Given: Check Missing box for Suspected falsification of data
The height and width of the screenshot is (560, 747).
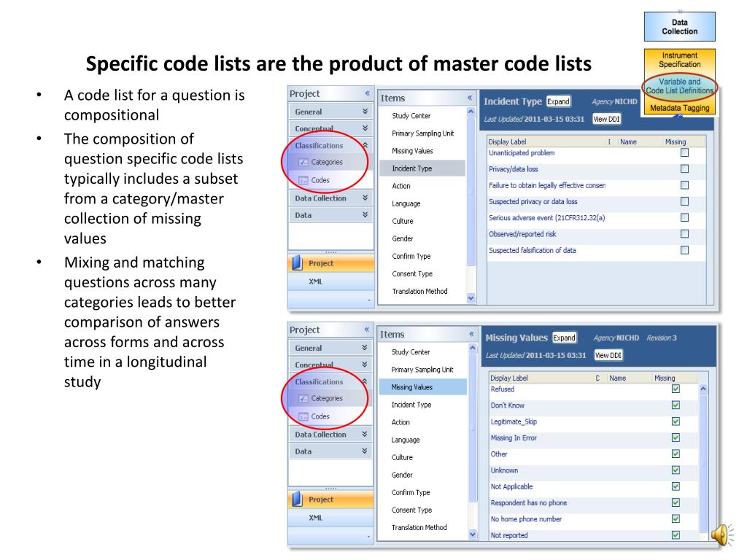Looking at the screenshot, I should pyautogui.click(x=684, y=250).
